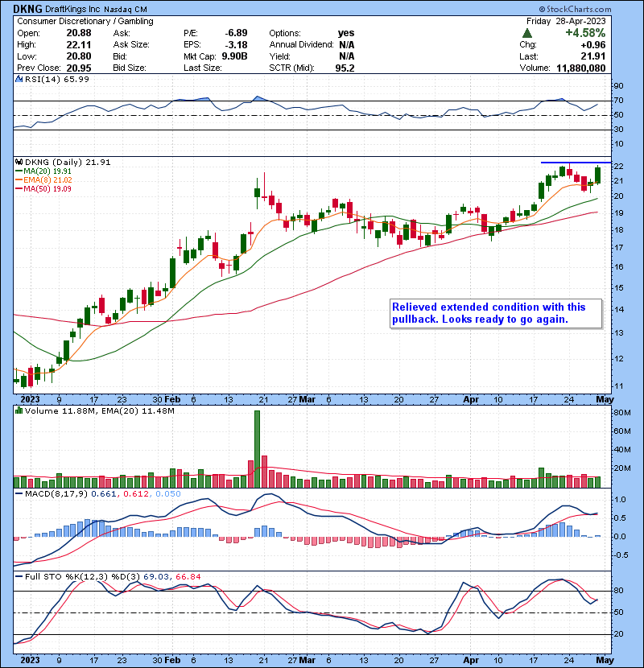Click the green up-triangle change indicator
Image resolution: width=644 pixels, height=668 pixels.
[527, 33]
